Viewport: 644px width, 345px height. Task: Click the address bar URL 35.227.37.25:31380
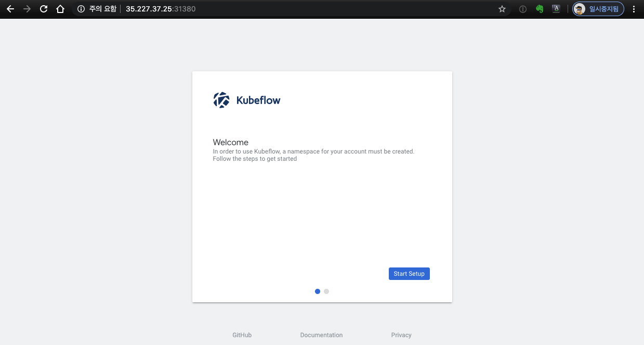[161, 9]
